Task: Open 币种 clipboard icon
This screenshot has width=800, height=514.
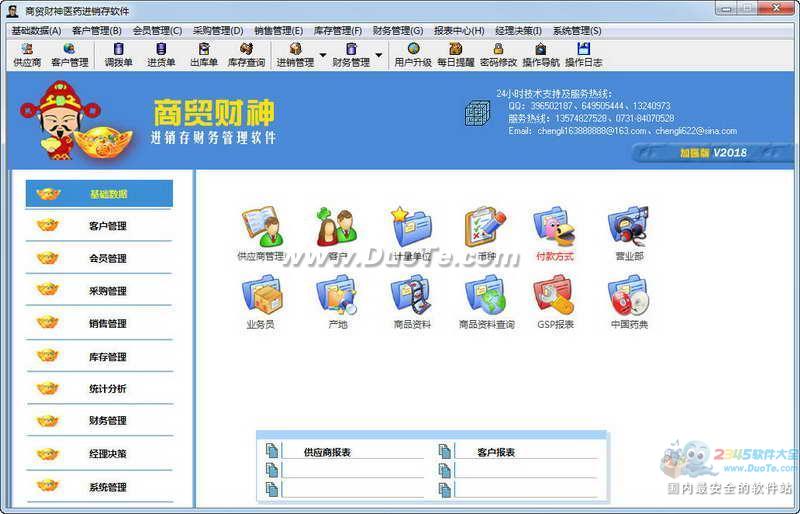Action: [485, 234]
